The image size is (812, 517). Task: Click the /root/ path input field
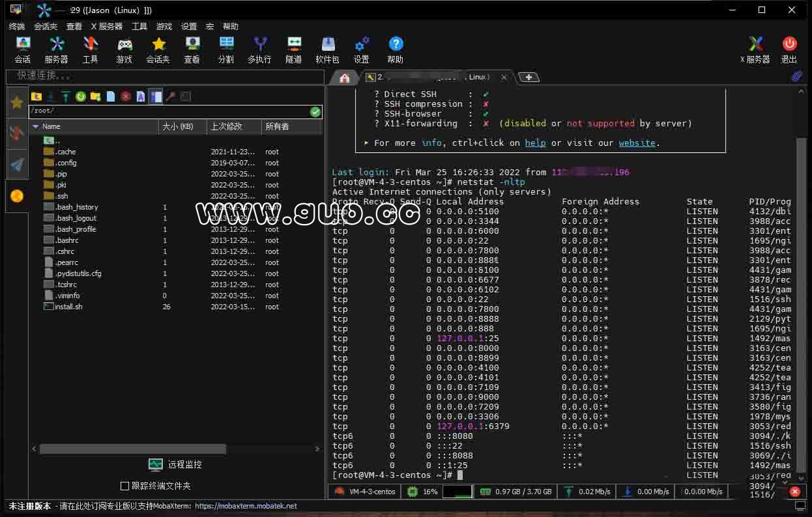(x=169, y=112)
